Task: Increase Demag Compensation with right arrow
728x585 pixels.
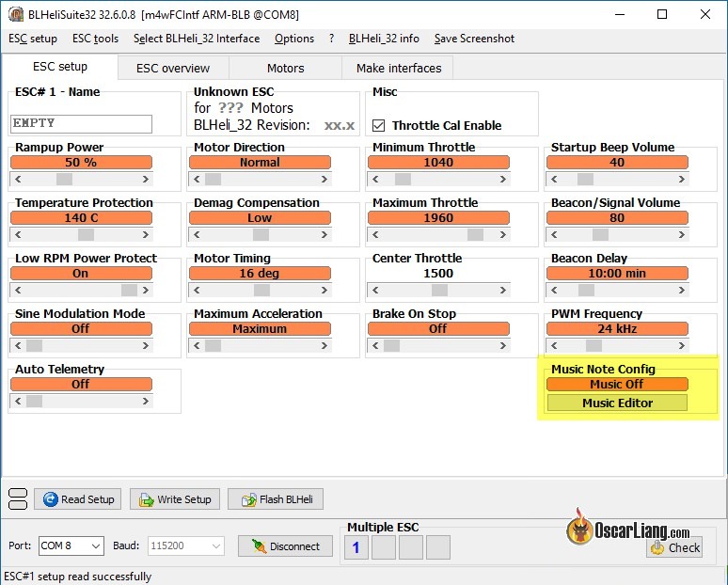Action: (x=324, y=234)
